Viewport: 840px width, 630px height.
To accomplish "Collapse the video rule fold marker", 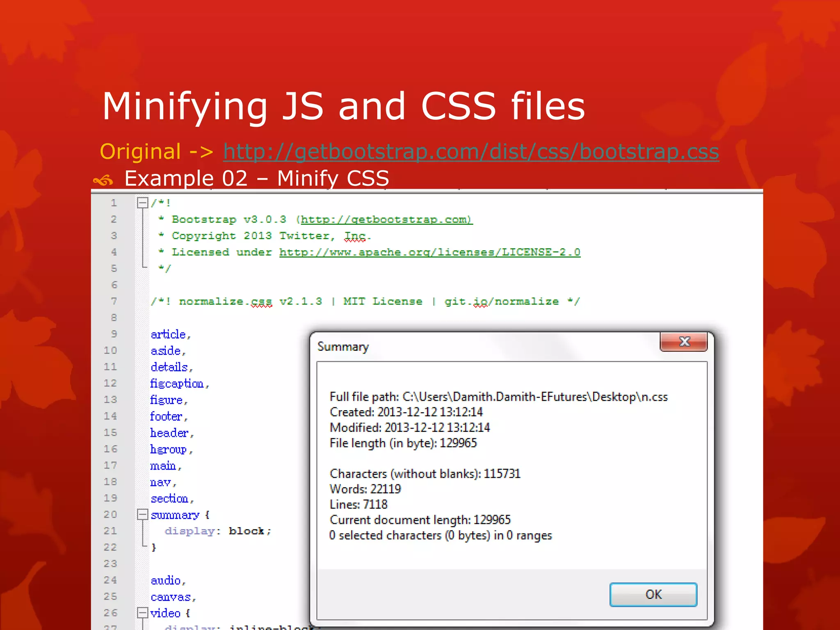I will (x=142, y=613).
